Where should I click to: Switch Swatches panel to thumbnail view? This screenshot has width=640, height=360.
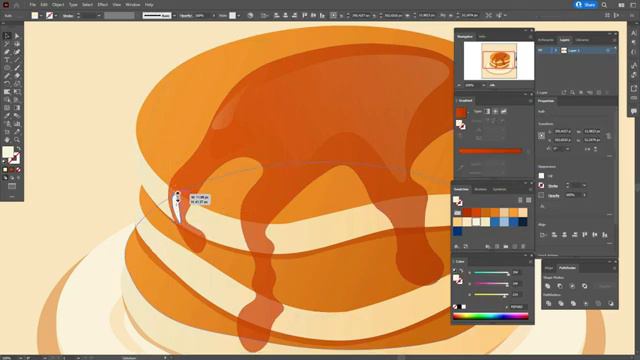[x=529, y=200]
